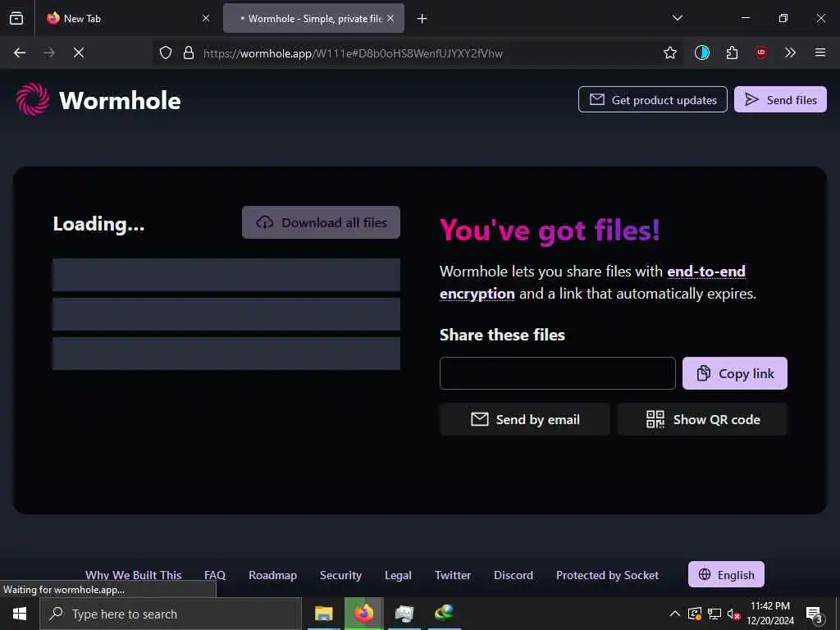Open the globe app on taskbar
The height and width of the screenshot is (630, 840).
tap(444, 614)
